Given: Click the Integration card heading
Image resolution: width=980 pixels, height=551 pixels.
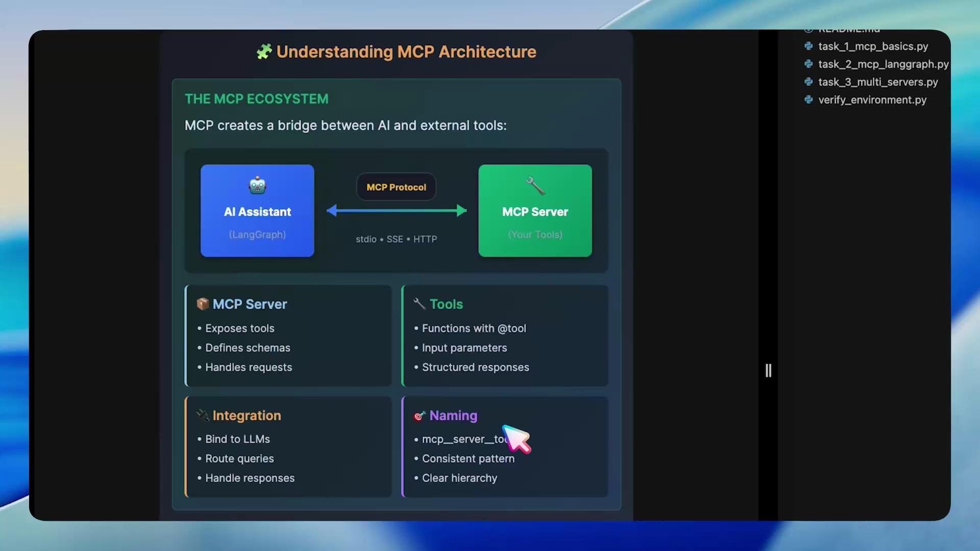Looking at the screenshot, I should 247,416.
